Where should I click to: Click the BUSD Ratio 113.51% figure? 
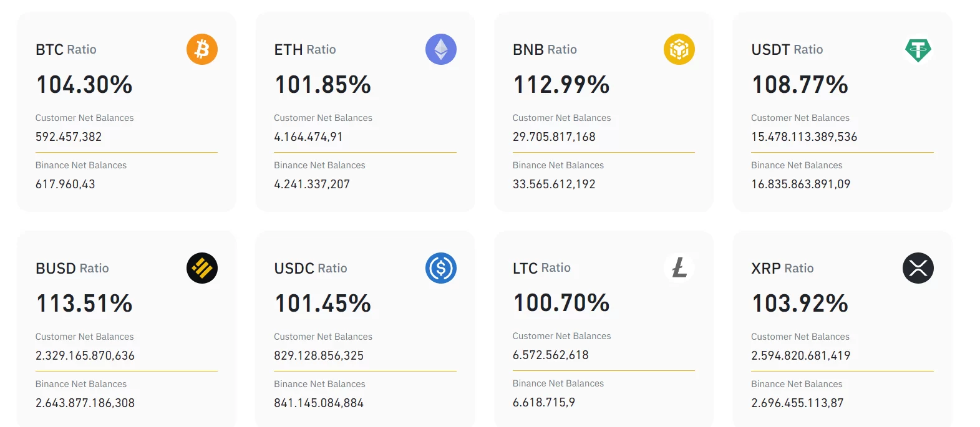coord(84,304)
